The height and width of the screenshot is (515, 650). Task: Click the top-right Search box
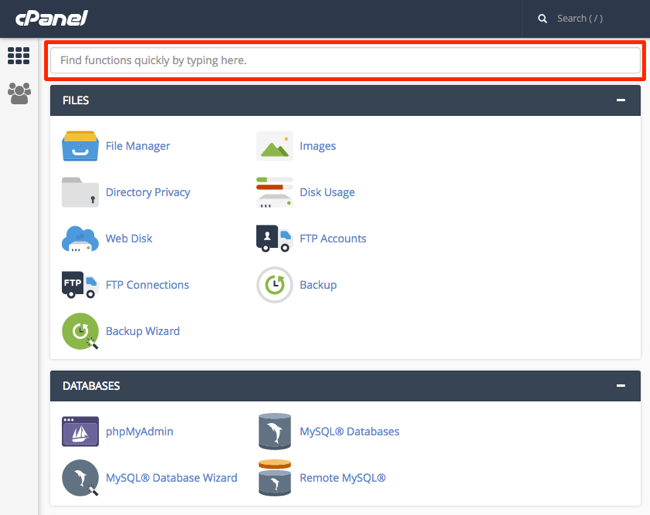coord(590,19)
